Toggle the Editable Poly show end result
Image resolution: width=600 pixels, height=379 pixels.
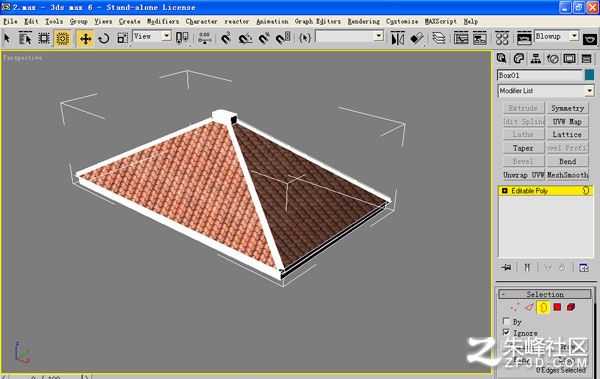527,267
